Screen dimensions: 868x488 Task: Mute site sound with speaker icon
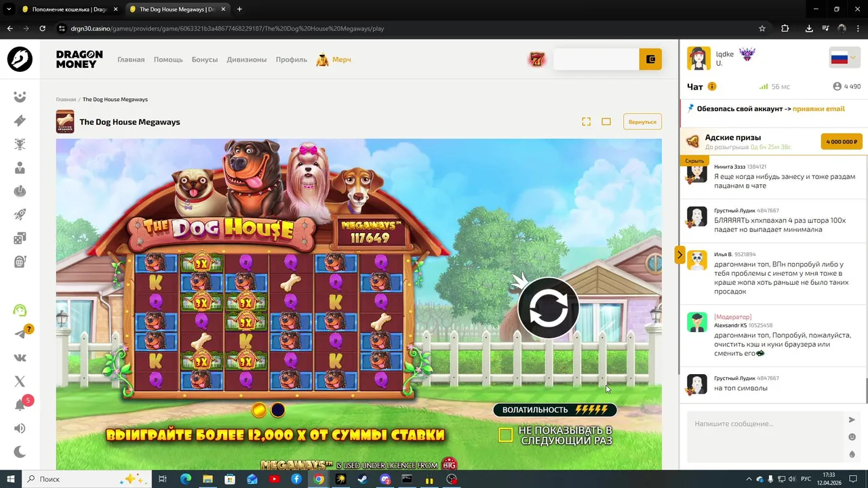pyautogui.click(x=20, y=428)
